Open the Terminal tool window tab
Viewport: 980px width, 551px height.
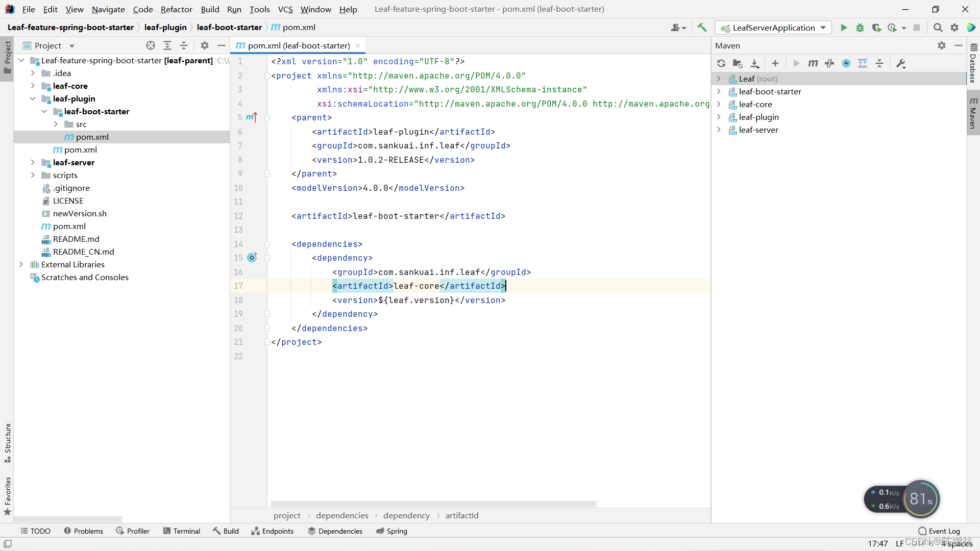coord(182,531)
